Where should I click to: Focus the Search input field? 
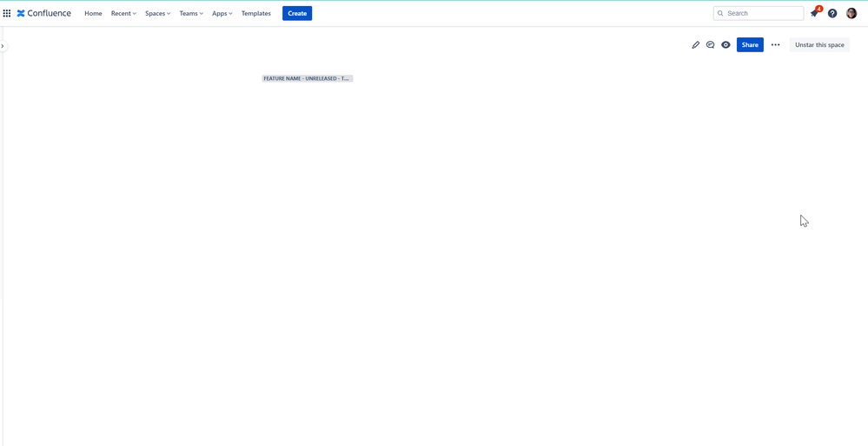pyautogui.click(x=759, y=13)
